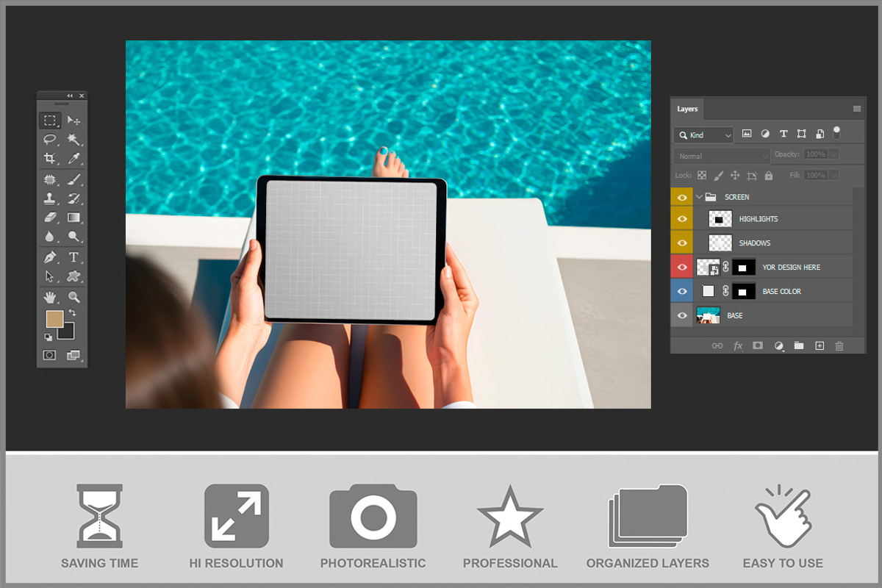Create a new layer group
This screenshot has width=882, height=588.
[799, 345]
